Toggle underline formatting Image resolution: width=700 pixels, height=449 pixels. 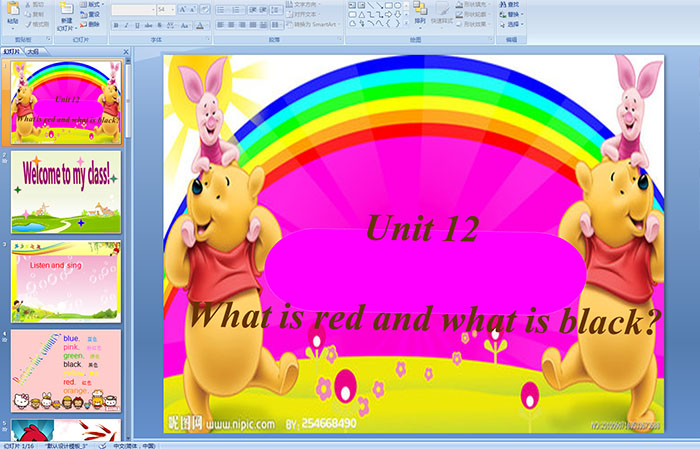(137, 25)
